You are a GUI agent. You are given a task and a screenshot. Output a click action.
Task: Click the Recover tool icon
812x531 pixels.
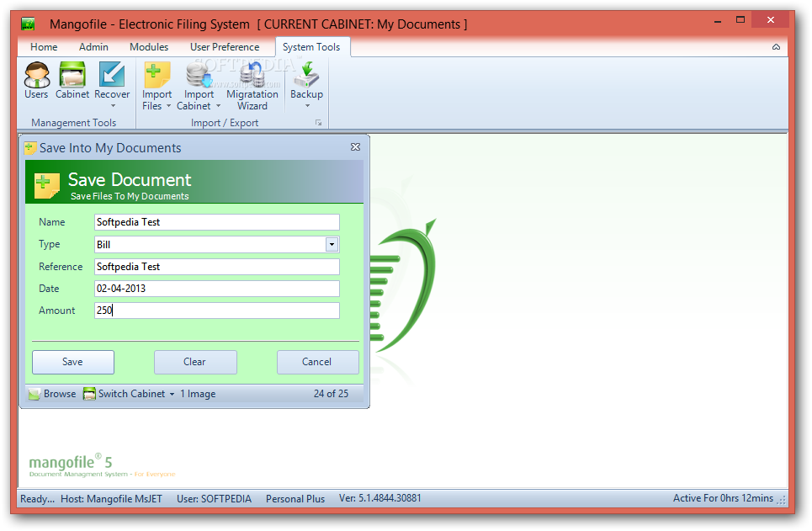point(112,75)
